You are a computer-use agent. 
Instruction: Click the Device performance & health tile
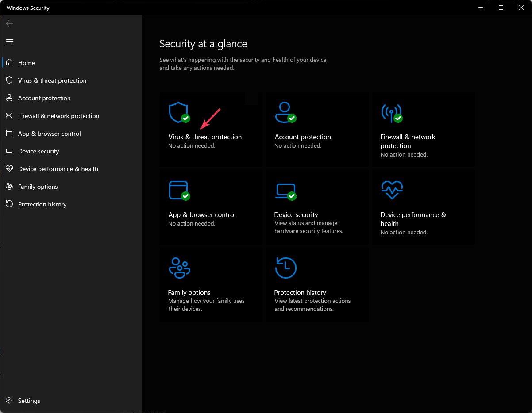(423, 207)
